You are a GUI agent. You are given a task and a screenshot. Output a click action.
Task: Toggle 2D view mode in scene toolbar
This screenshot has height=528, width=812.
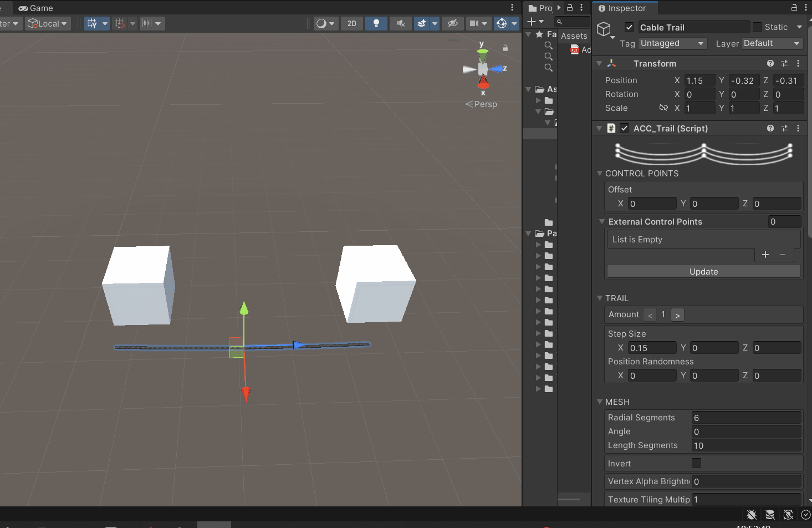coord(352,23)
